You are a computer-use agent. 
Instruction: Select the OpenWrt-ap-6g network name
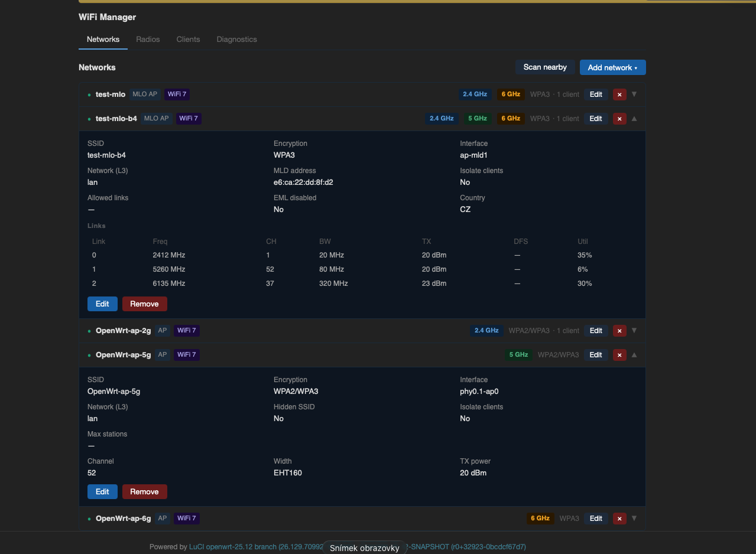click(x=123, y=519)
